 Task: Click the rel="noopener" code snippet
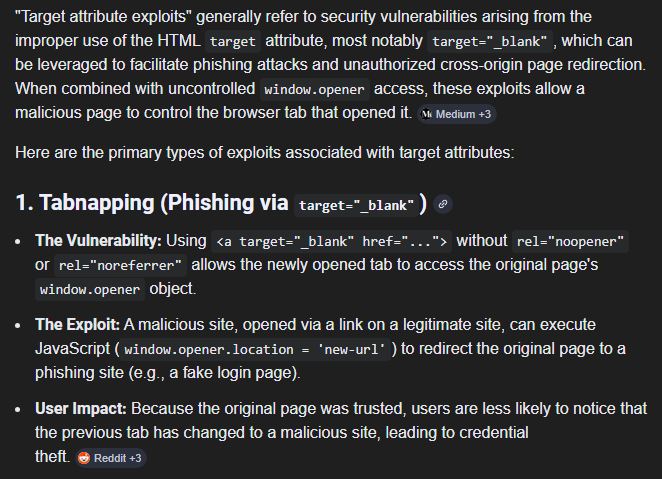pos(571,241)
